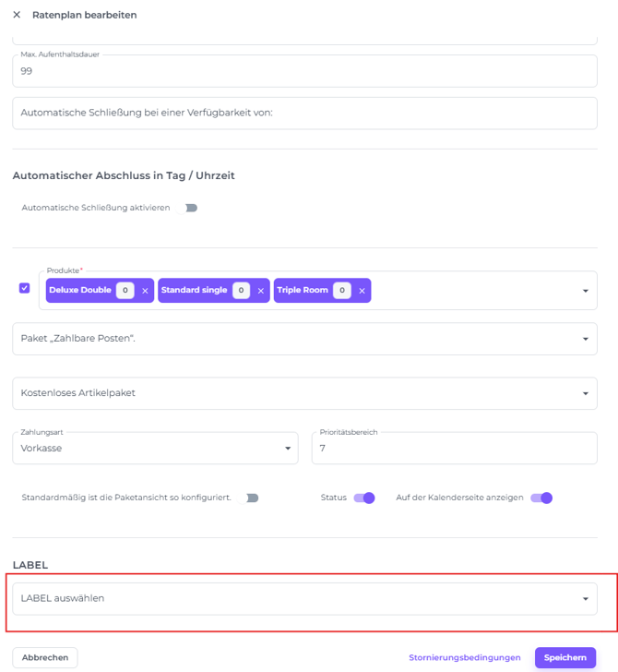Open the Stornierungsbedingungen link
This screenshot has height=672, width=618.
(x=465, y=657)
